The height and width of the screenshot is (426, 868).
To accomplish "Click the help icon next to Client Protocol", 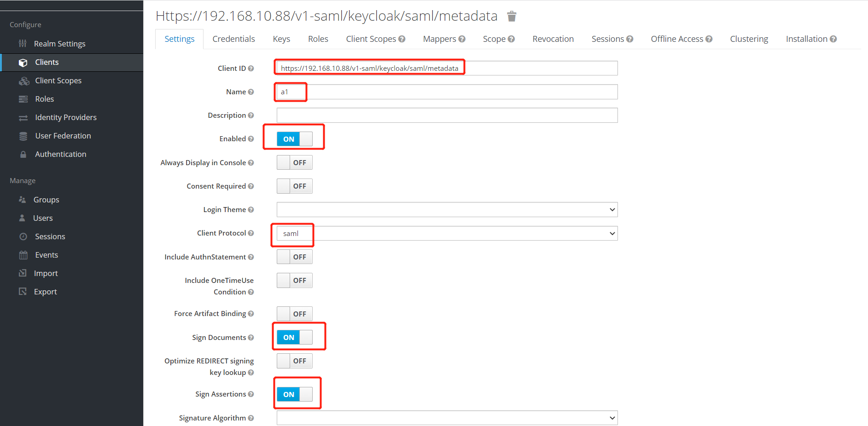I will pyautogui.click(x=251, y=233).
